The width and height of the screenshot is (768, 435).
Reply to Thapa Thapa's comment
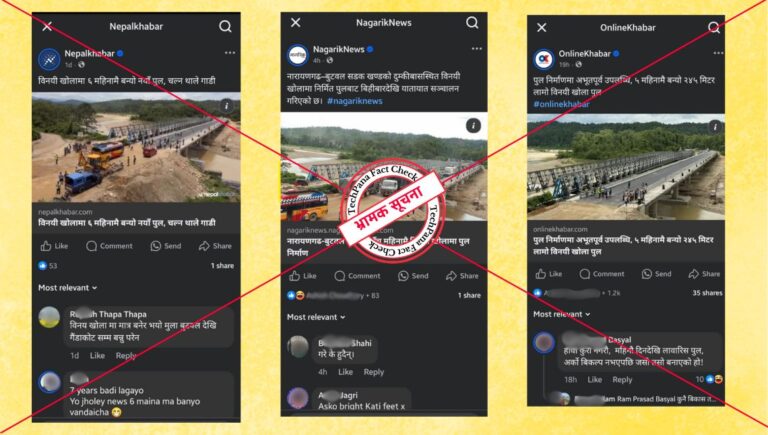126,356
